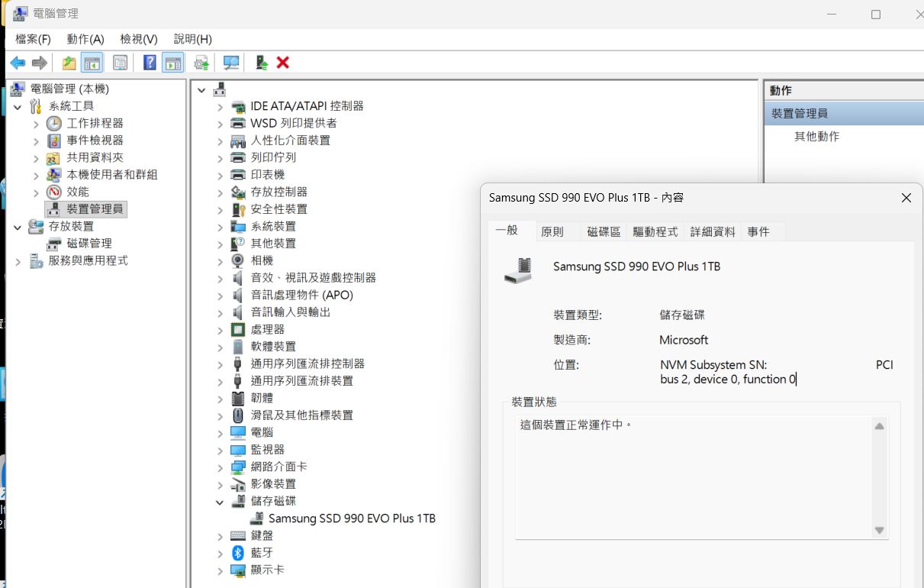Click the red X Uninstall device icon

coord(283,63)
